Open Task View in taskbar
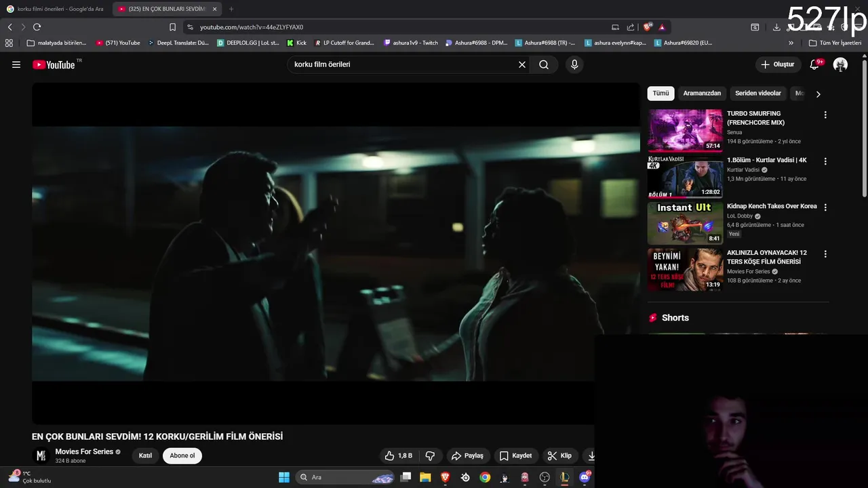 406,477
